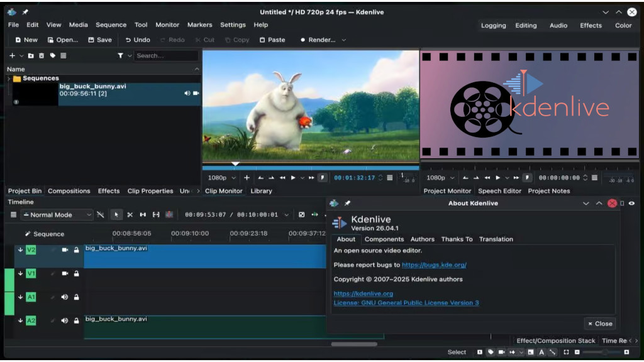The height and width of the screenshot is (362, 644).
Task: Select the razor (cut) tool in timeline toolbar
Action: [130, 215]
